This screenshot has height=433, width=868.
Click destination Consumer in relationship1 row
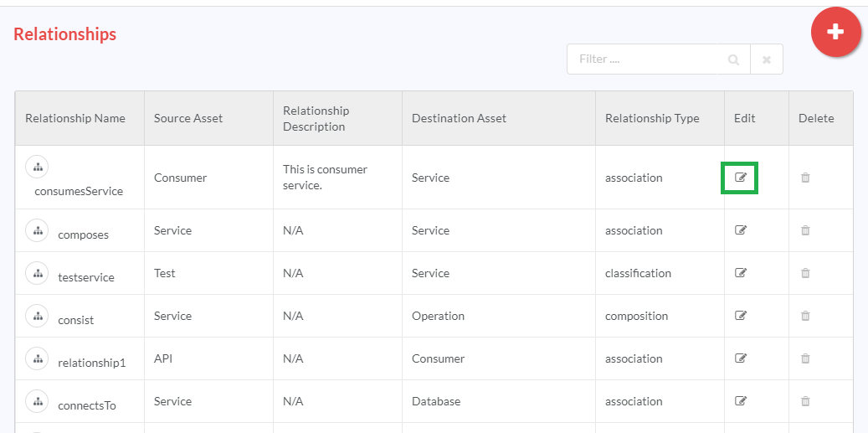click(439, 358)
